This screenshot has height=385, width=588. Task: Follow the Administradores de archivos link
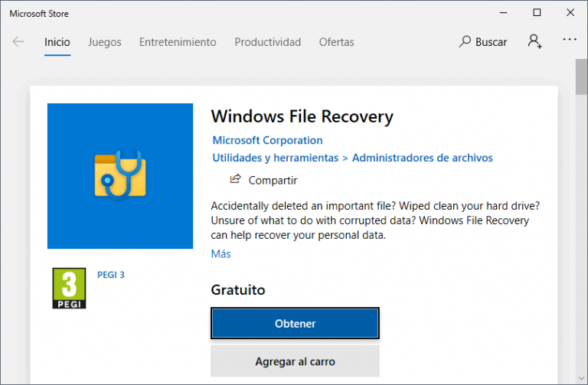(422, 158)
